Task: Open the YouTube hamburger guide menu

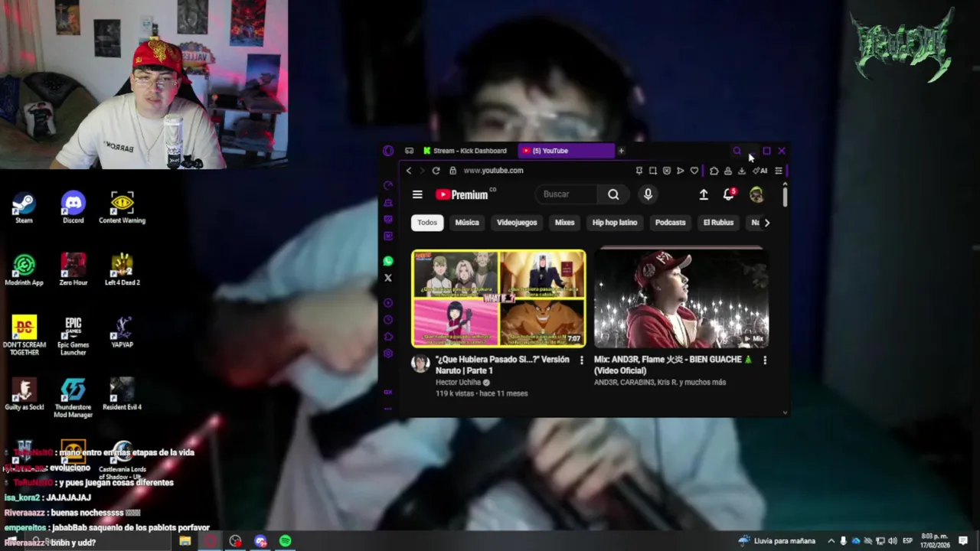Action: tap(417, 194)
